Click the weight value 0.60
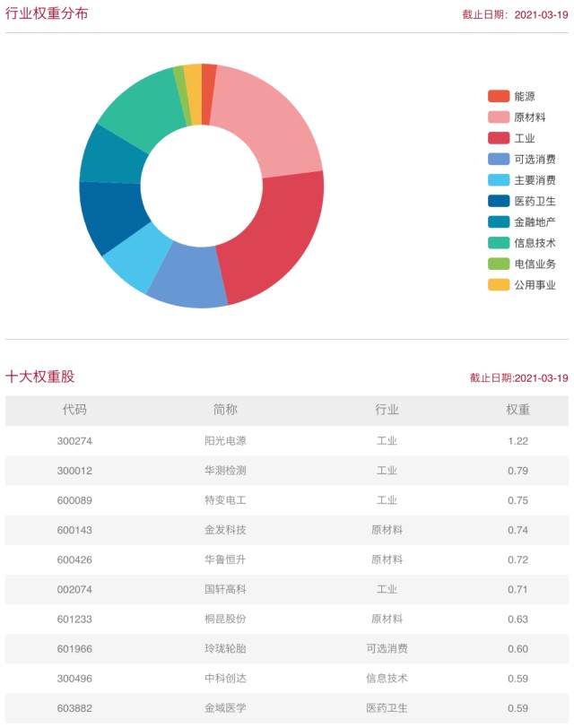Viewport: 574px width, 728px height. tap(517, 649)
